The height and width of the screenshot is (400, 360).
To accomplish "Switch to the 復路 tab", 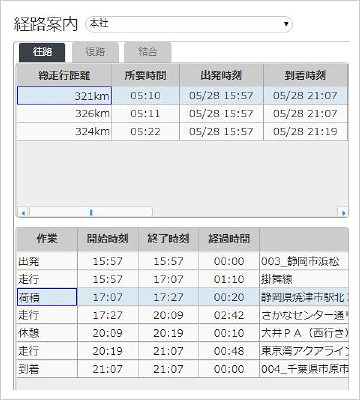I will 95,52.
